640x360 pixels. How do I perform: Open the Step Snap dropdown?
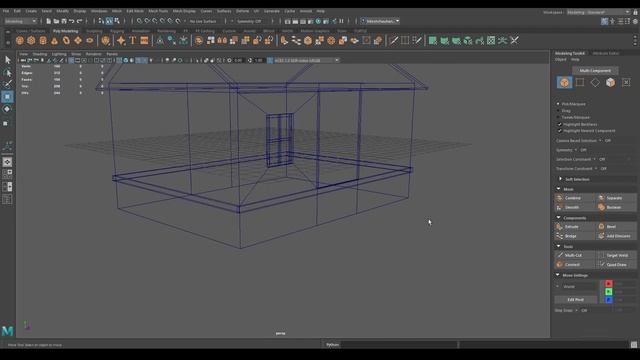click(576, 310)
